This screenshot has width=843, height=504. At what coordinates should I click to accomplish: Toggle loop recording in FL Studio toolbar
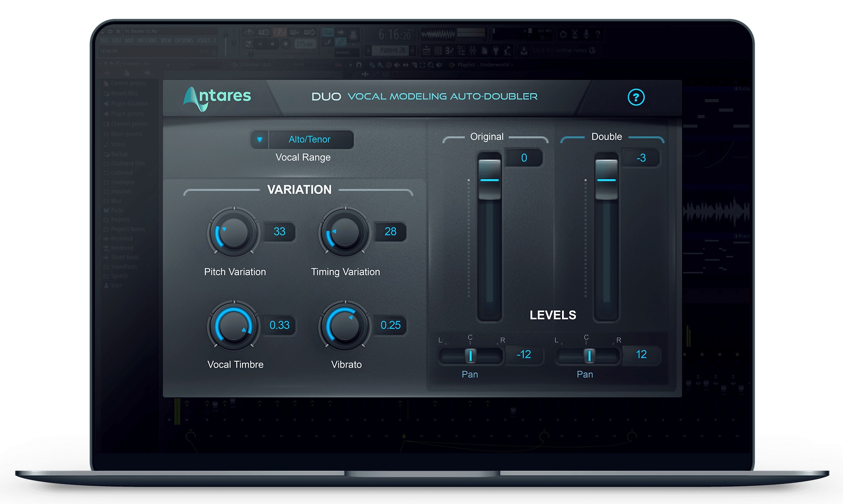click(310, 32)
